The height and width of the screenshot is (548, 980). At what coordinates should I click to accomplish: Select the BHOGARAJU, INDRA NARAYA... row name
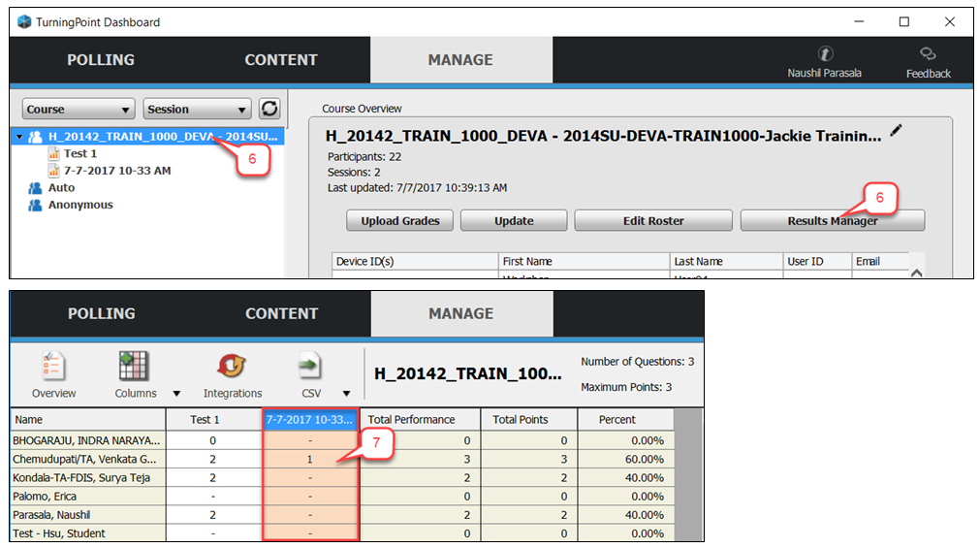coord(88,440)
